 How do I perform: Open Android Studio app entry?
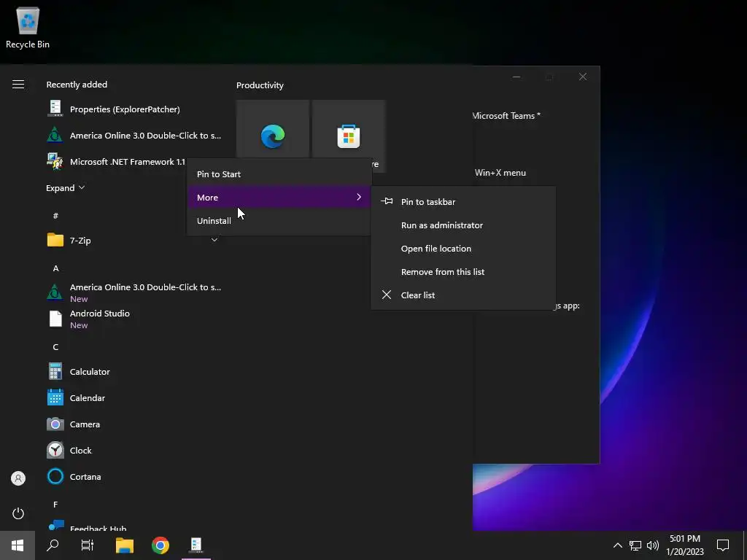[134, 319]
